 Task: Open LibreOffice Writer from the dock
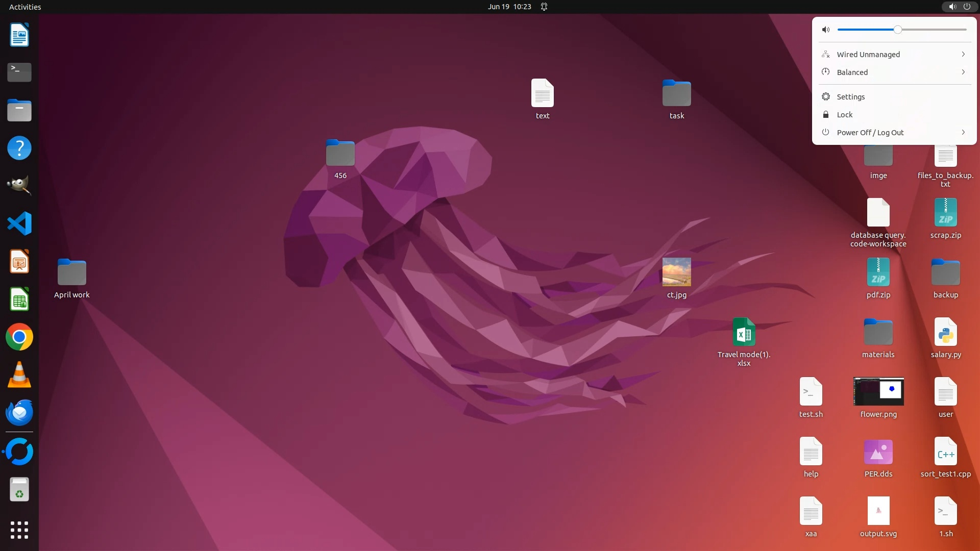click(x=19, y=35)
